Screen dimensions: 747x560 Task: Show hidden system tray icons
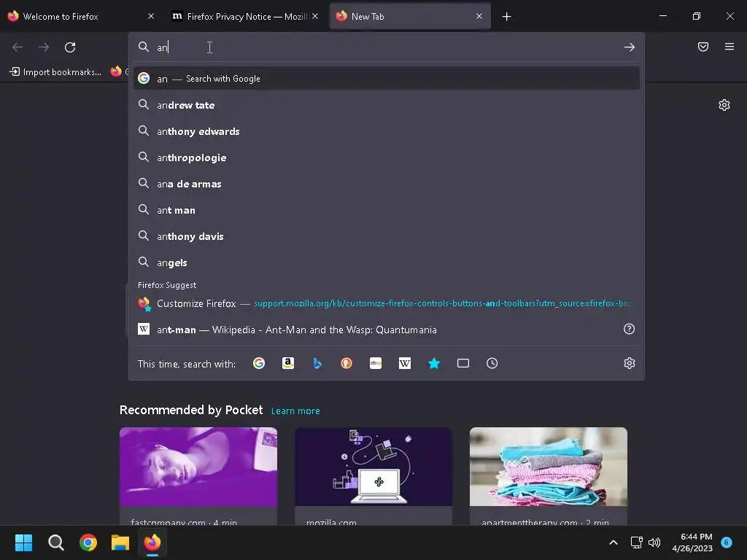pos(614,542)
